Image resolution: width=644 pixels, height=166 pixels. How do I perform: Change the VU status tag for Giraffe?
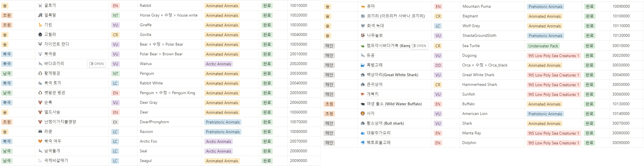click(115, 25)
